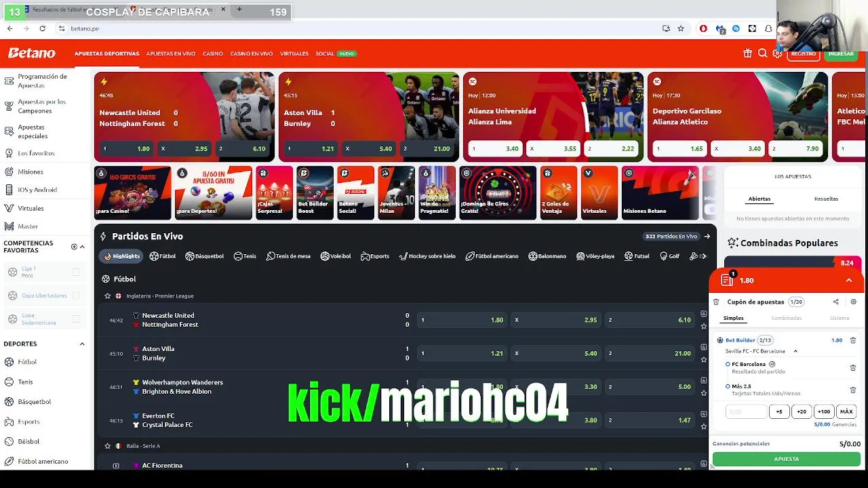
Task: Favorite the Italia - Serie A star
Action: click(107, 446)
